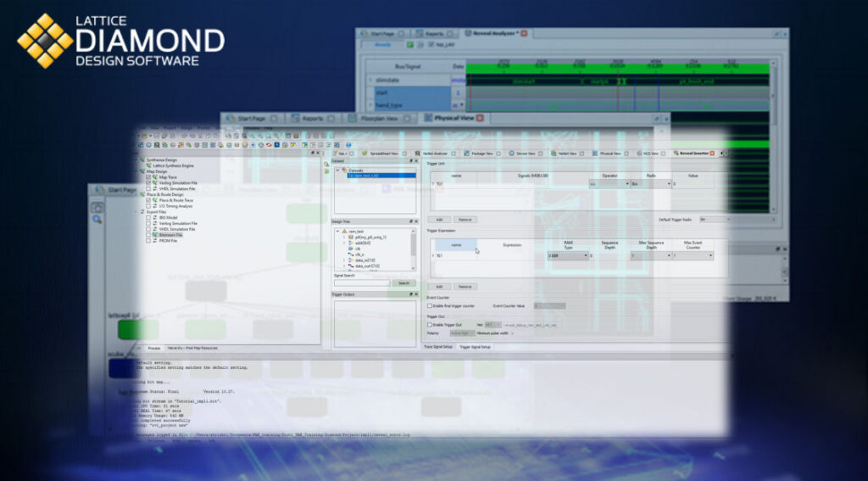Image resolution: width=868 pixels, height=481 pixels.
Task: Click the magnifier zoom icon in left sidebar
Action: tap(97, 219)
